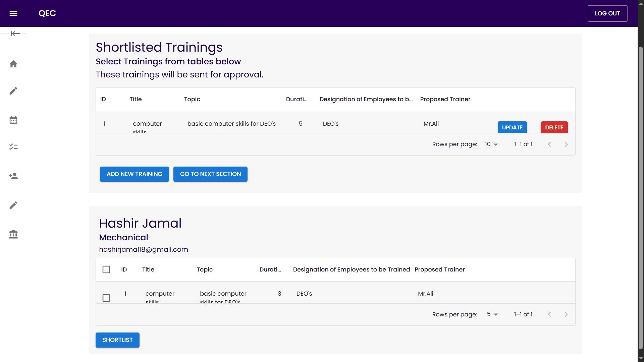Viewport: 644px width, 362px height.
Task: Click the QEC title in the header
Action: pos(47,13)
